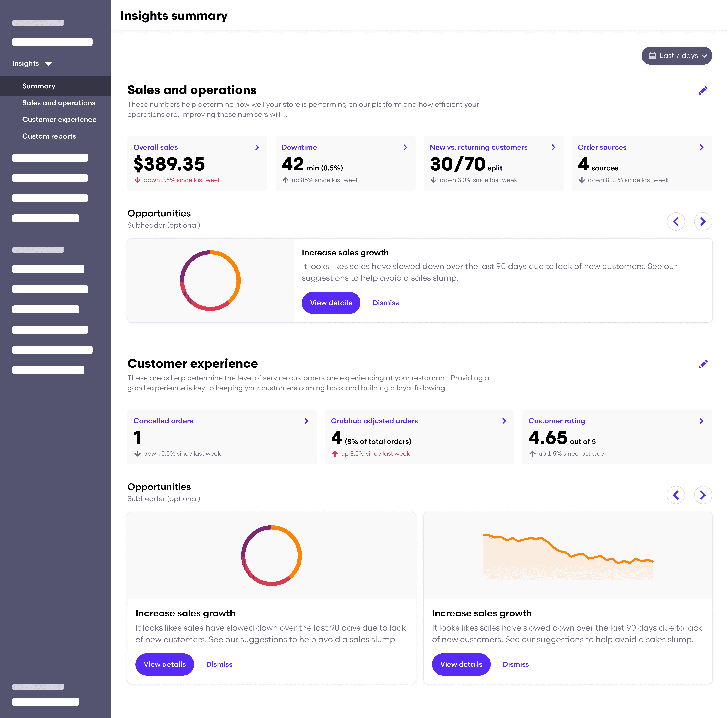The image size is (728, 718).
Task: Dismiss the line chart opportunity card
Action: [x=516, y=665]
